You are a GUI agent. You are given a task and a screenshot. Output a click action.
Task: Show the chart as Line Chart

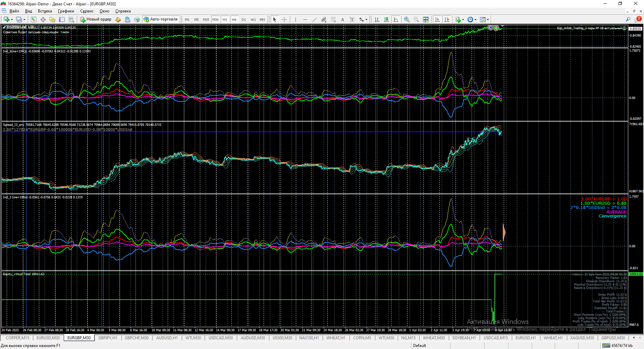(x=396, y=19)
